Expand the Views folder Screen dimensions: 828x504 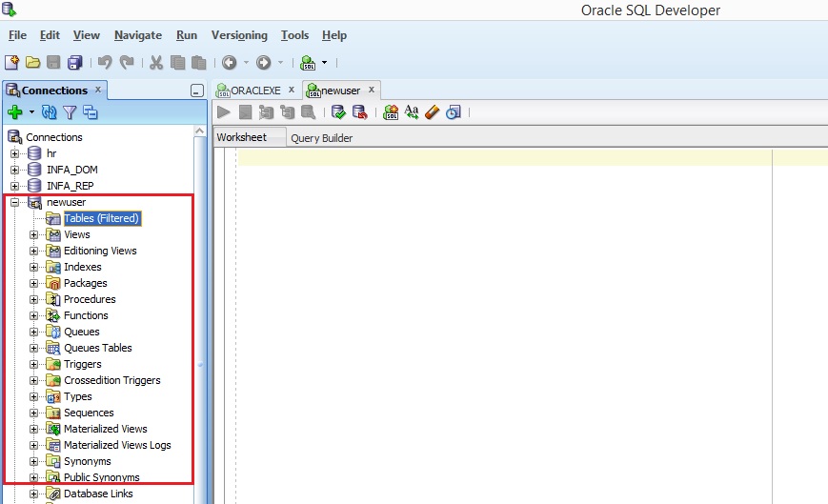click(x=33, y=234)
